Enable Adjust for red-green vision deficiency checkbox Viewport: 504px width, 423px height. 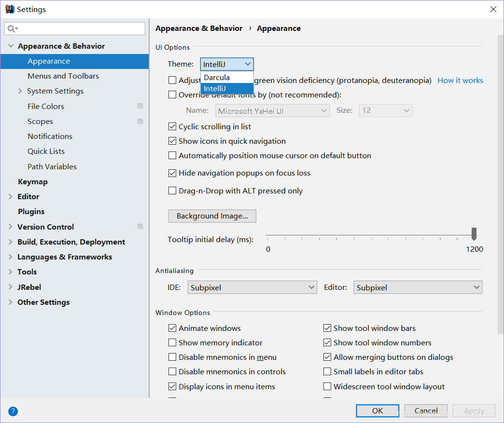(172, 80)
